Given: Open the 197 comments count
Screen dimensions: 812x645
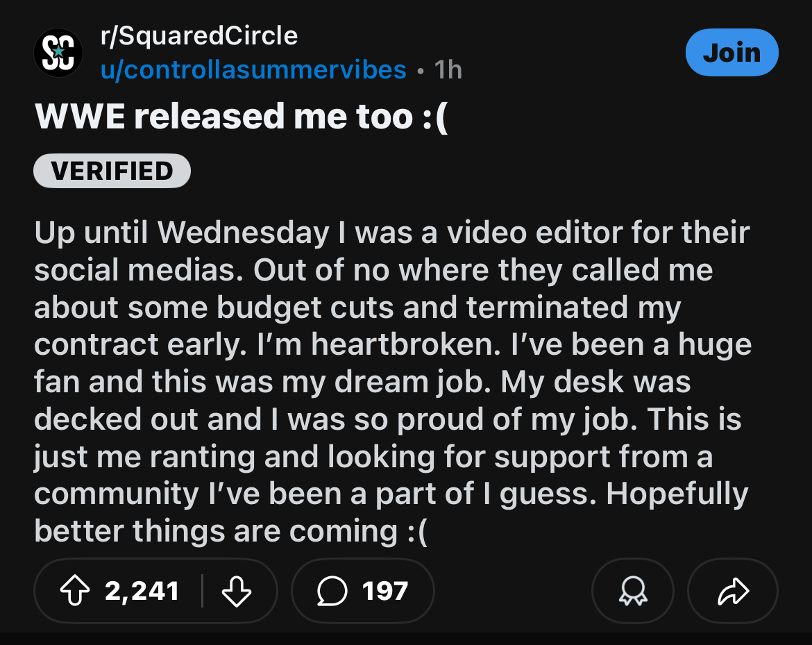Looking at the screenshot, I should (x=384, y=591).
